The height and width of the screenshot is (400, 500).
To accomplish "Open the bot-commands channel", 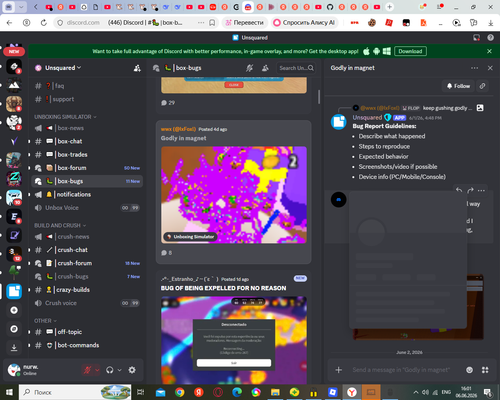I will [87, 345].
